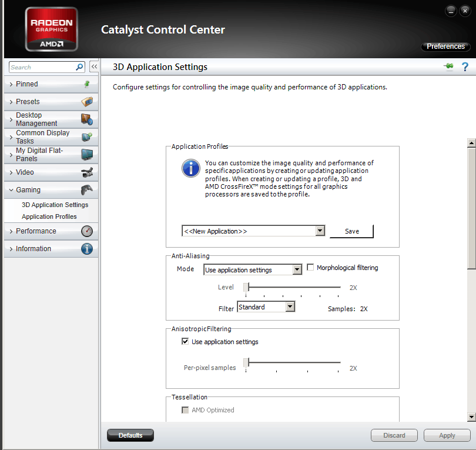Click the Performance gauge icon

tap(87, 231)
